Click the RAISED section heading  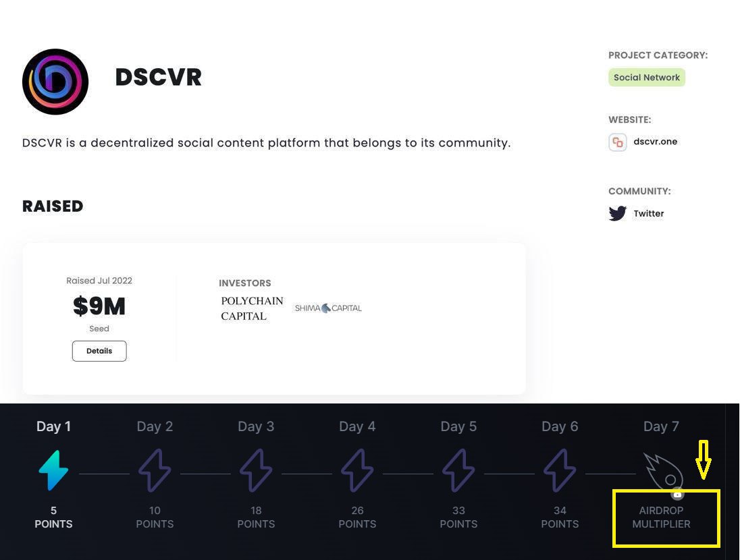pos(53,206)
